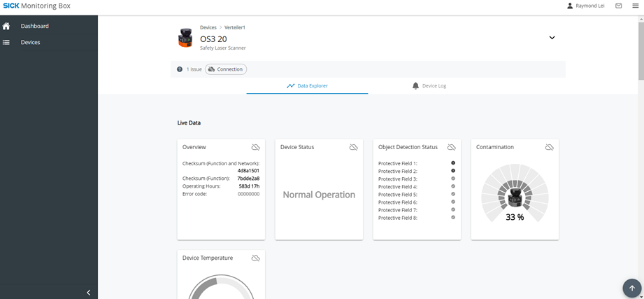Click the Device Log bell icon

[415, 86]
